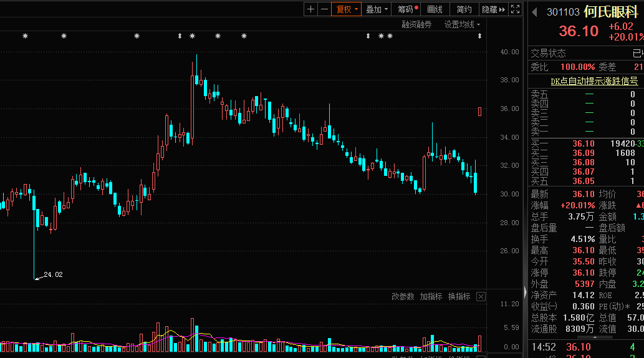The width and height of the screenshot is (644, 358).
Task: Switch to 简约 simple mode
Action: [x=464, y=9]
